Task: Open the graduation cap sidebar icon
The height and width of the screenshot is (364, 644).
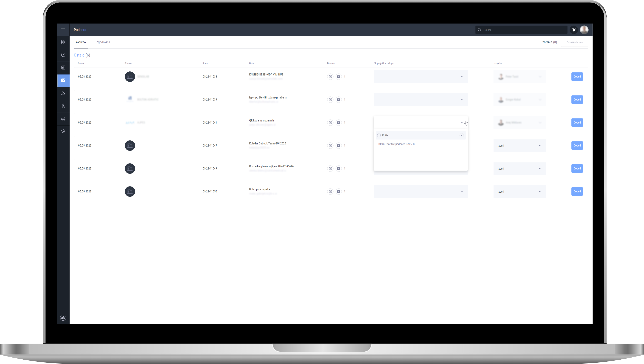Action: pyautogui.click(x=63, y=131)
